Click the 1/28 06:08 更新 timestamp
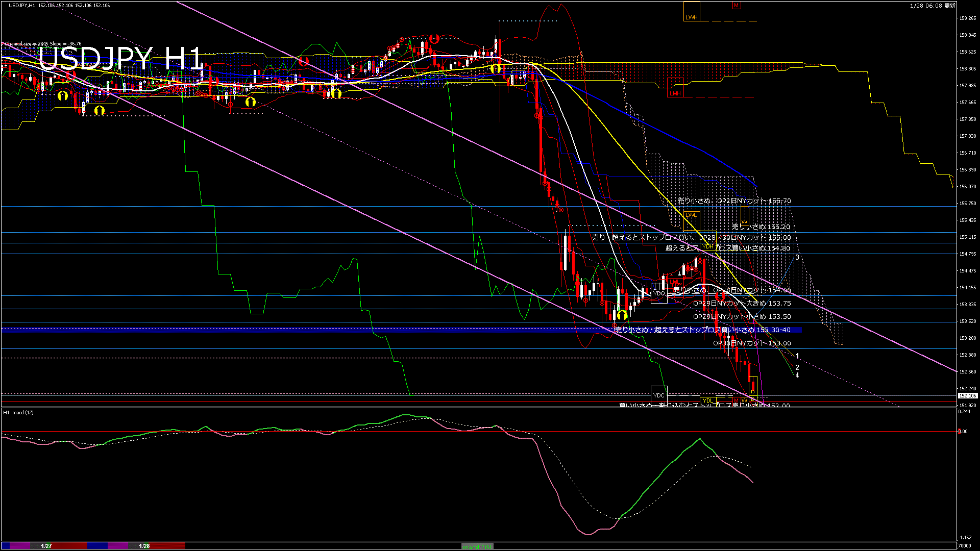Screen dimensions: 980x551 pyautogui.click(x=933, y=6)
